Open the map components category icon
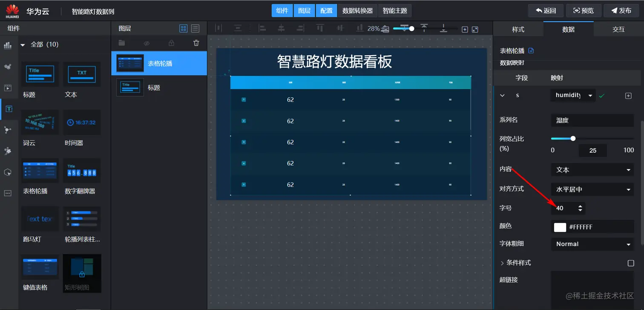Image resolution: width=644 pixels, height=310 pixels. (8, 67)
